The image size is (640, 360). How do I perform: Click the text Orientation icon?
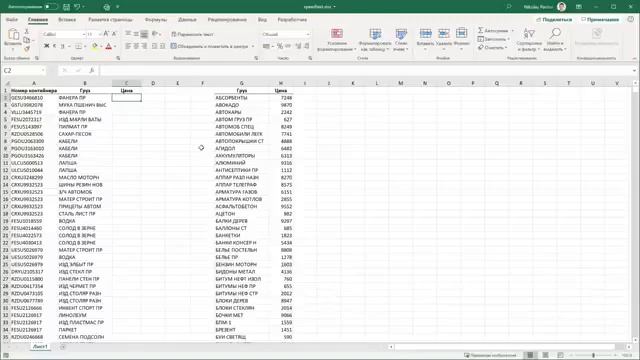[155, 34]
